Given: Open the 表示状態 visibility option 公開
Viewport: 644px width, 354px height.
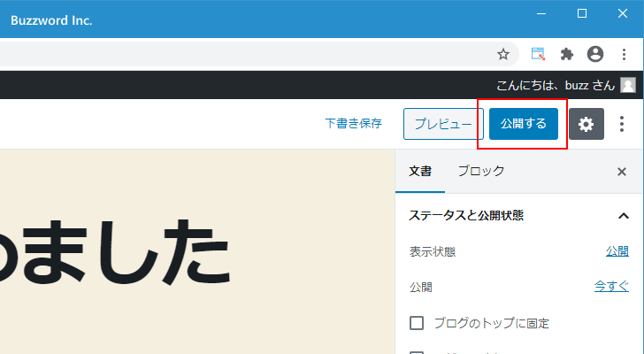Looking at the screenshot, I should coord(617,251).
